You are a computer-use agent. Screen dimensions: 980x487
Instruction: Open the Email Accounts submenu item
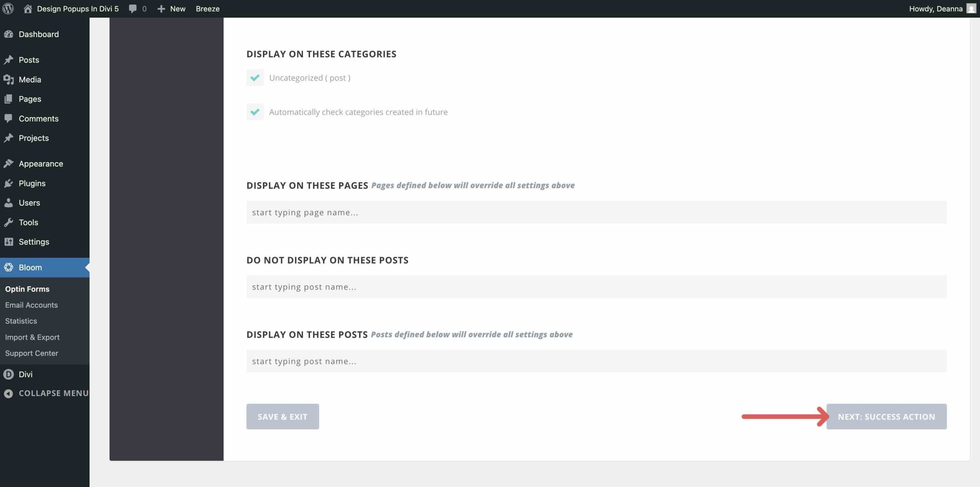31,305
